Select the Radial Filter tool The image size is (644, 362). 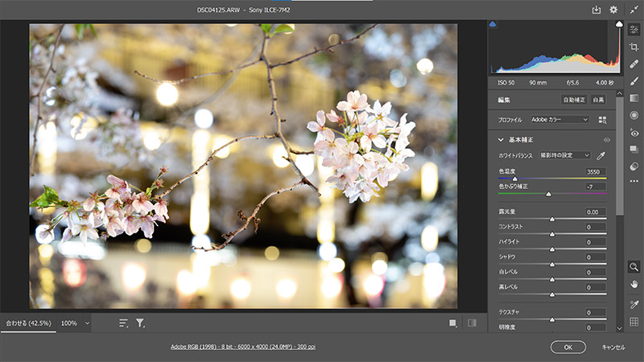(x=634, y=115)
